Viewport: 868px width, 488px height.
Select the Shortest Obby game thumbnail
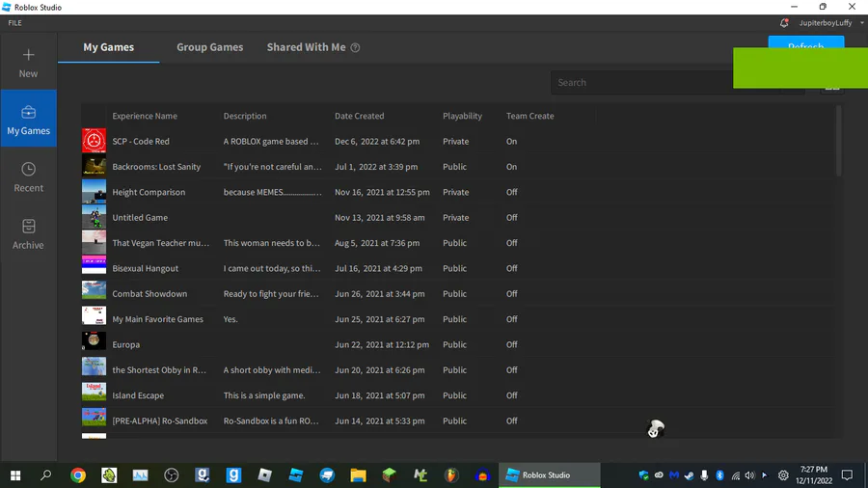tap(94, 366)
